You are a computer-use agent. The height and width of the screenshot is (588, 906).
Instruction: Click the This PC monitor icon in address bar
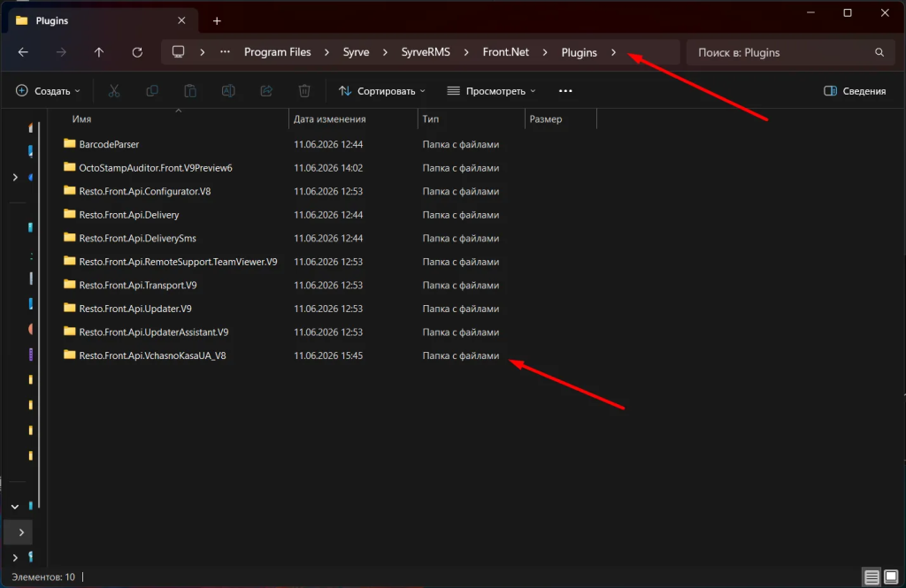(178, 52)
